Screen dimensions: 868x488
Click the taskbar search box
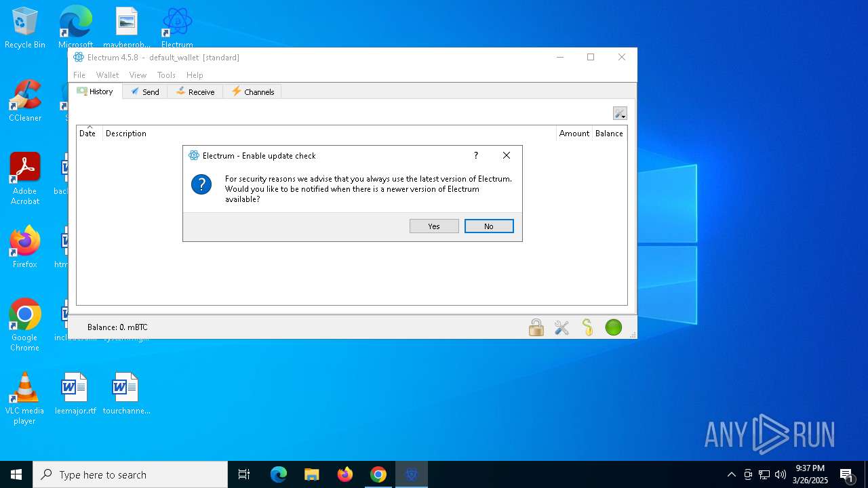(x=130, y=474)
